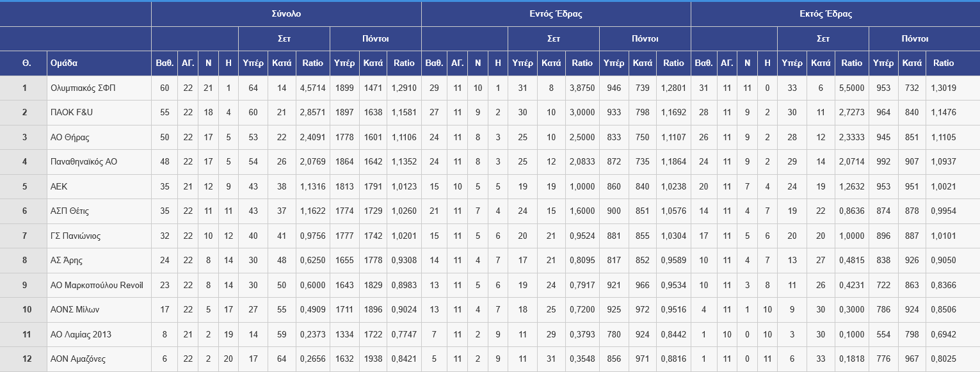The height and width of the screenshot is (372, 980).
Task: Click the Ομάδα column header
Action: point(64,63)
